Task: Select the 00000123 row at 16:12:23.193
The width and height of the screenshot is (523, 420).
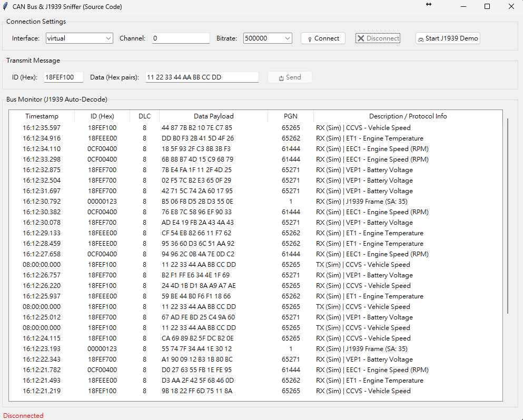Action: (255, 349)
